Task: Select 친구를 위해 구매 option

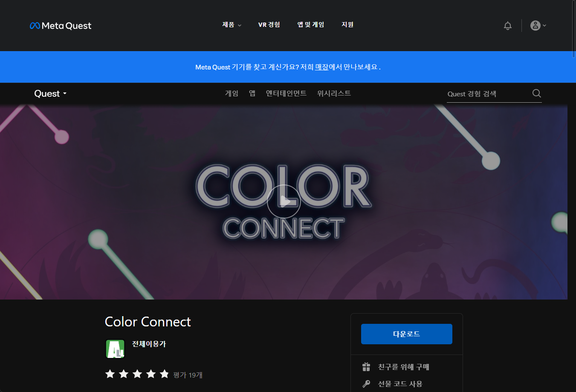Action: 403,367
